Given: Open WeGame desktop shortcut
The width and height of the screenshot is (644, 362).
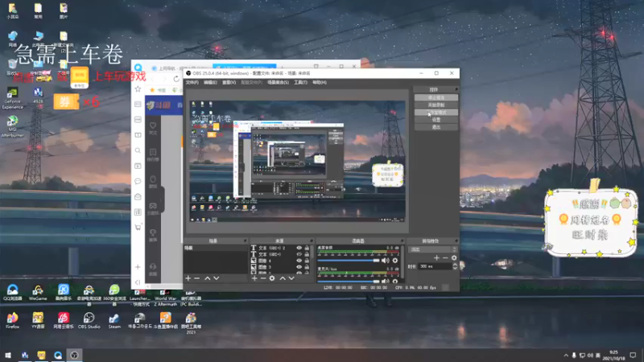Looking at the screenshot, I should pos(38,293).
